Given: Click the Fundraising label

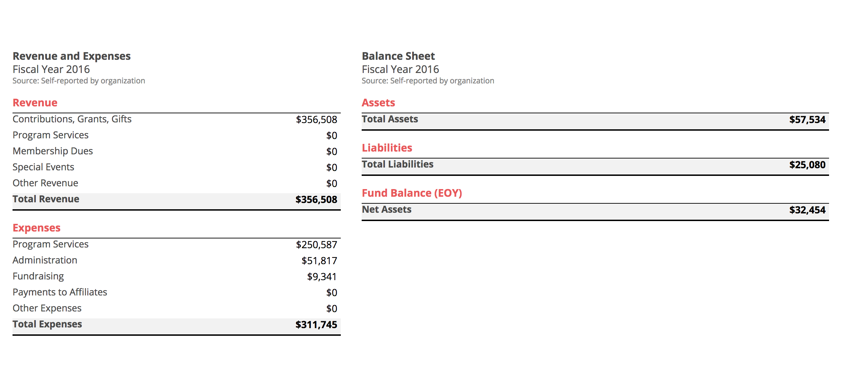Looking at the screenshot, I should point(38,276).
